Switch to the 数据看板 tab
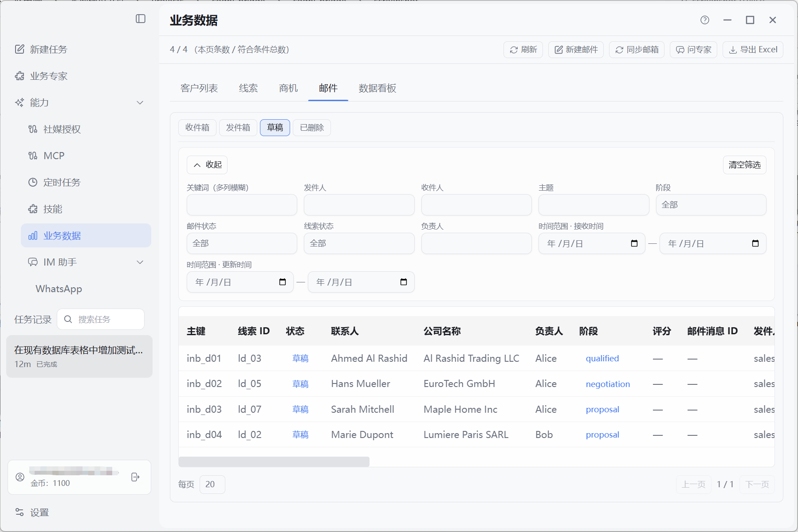 377,88
